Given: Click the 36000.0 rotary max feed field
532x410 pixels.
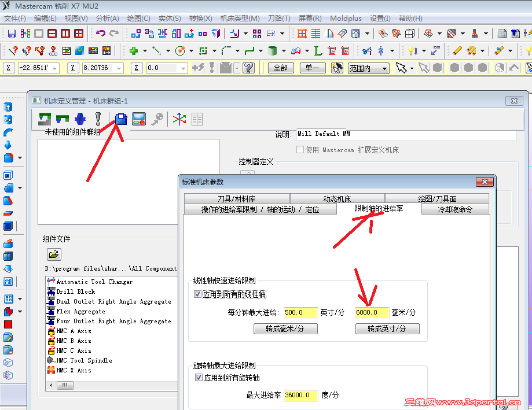Looking at the screenshot, I should pyautogui.click(x=300, y=395).
